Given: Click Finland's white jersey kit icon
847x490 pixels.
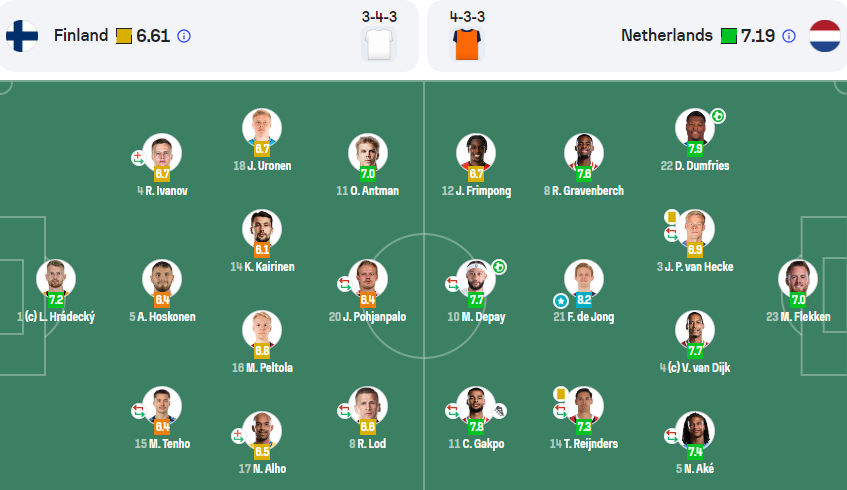Looking at the screenshot, I should 379,44.
